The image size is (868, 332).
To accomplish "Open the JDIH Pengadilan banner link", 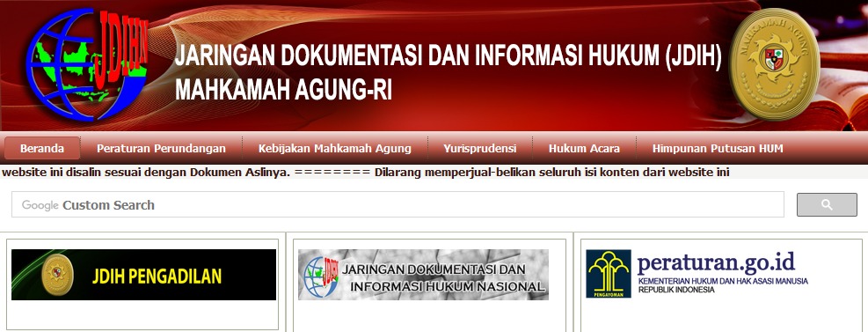I will pyautogui.click(x=144, y=275).
